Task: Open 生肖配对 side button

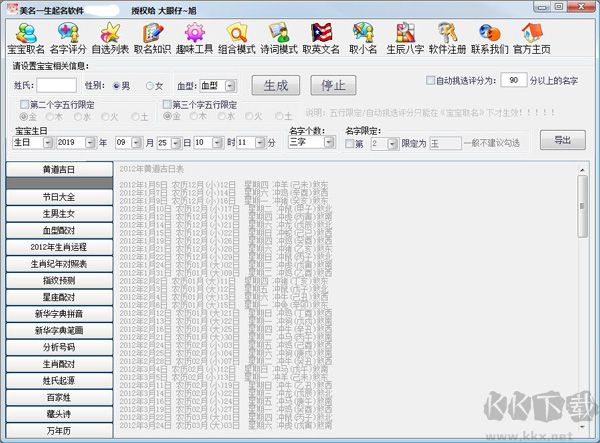Action: click(x=59, y=364)
